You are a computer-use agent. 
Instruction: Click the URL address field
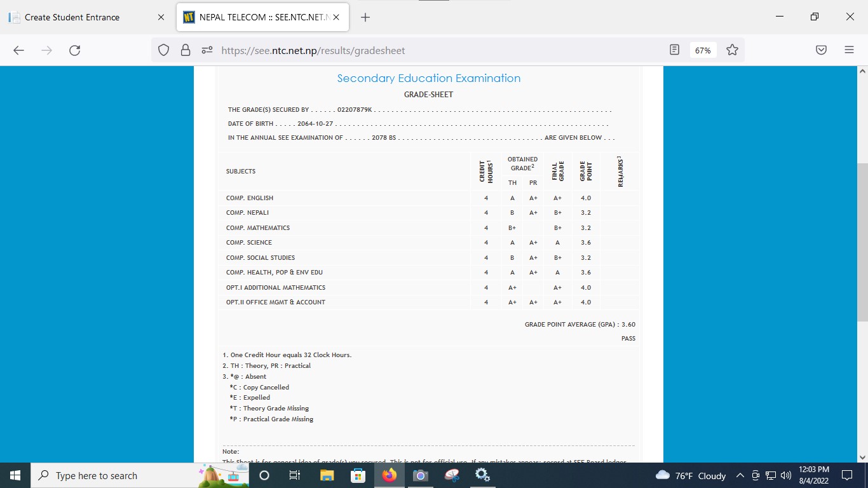coord(432,50)
